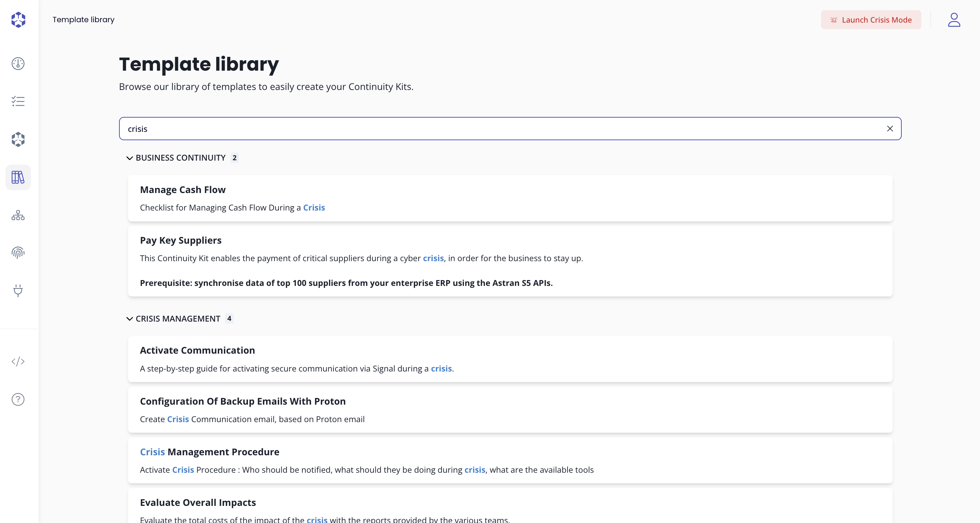Click the Launch Crisis Mode button

(x=870, y=20)
